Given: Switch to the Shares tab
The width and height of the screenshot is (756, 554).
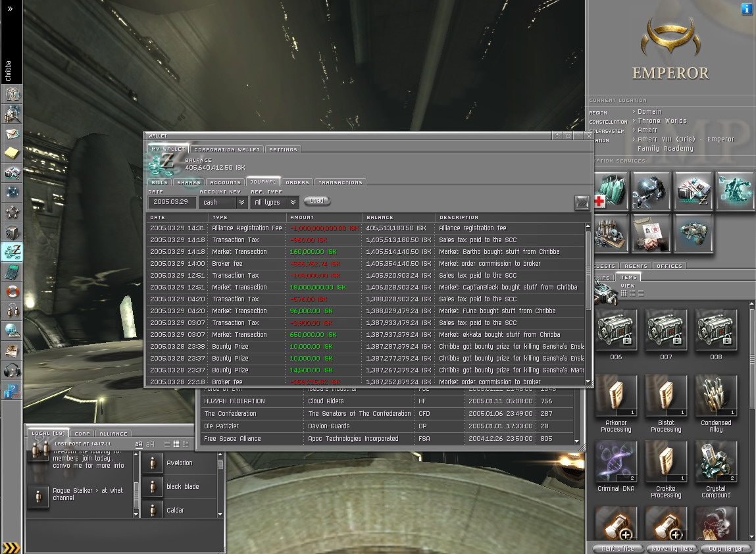Looking at the screenshot, I should click(x=189, y=182).
